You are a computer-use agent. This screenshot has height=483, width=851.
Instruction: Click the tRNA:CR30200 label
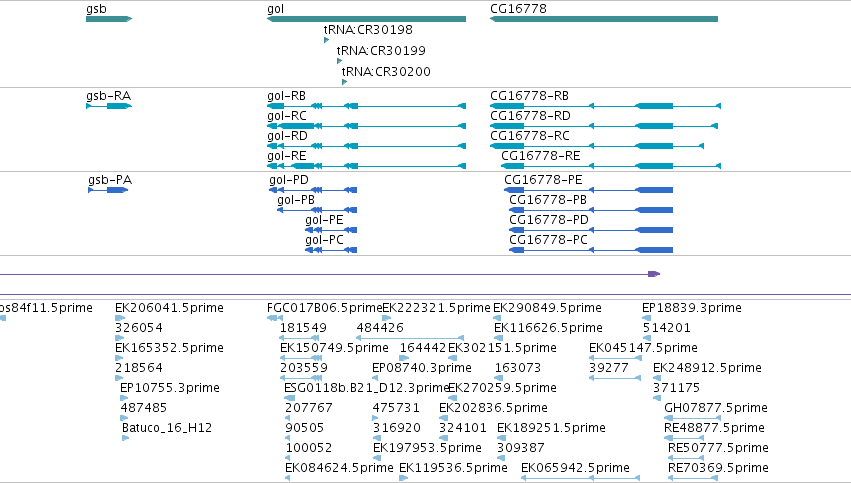(x=386, y=72)
